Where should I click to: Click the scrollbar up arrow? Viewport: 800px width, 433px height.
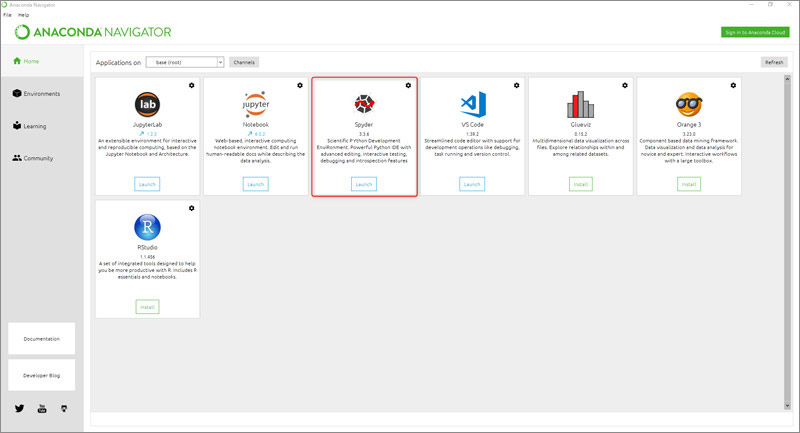click(787, 79)
